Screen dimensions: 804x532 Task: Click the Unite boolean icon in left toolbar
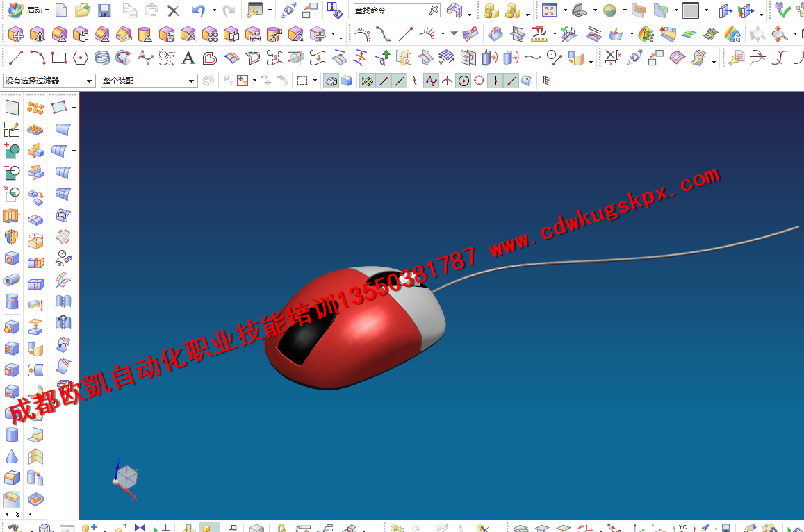click(11, 151)
